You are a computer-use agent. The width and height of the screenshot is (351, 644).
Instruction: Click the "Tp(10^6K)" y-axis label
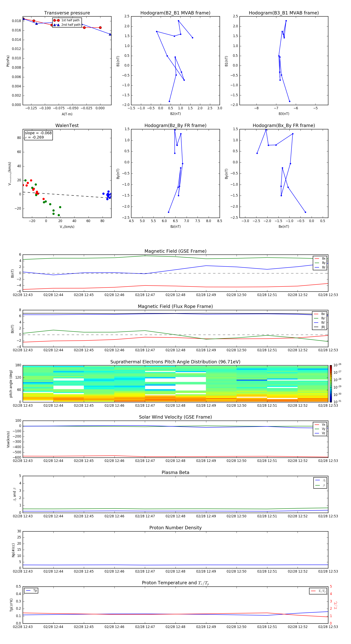point(11,605)
